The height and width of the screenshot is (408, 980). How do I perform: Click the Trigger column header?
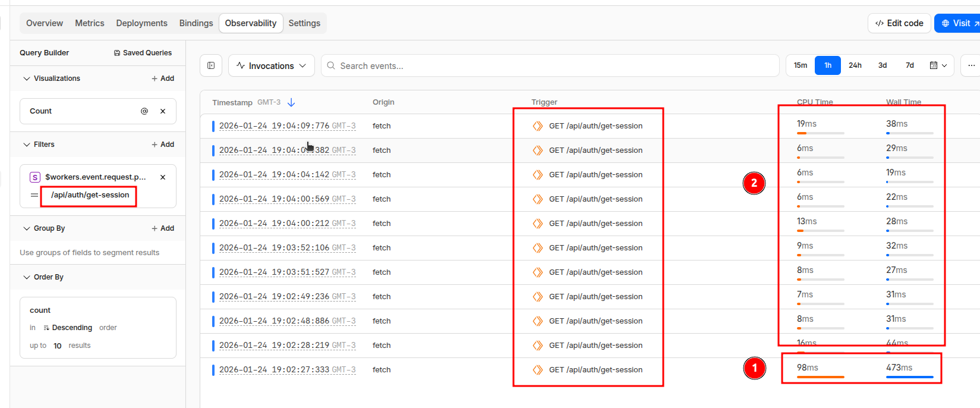544,102
